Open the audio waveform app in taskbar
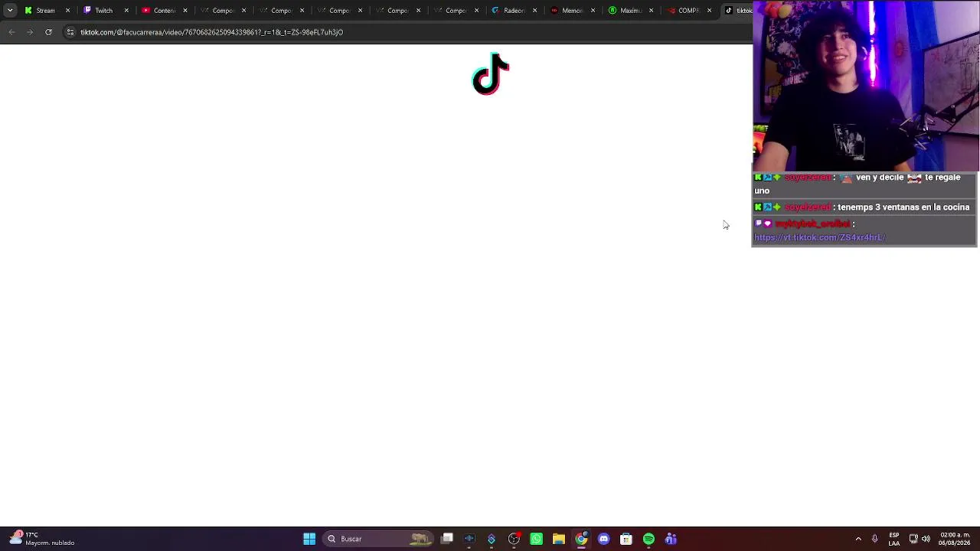 click(469, 539)
